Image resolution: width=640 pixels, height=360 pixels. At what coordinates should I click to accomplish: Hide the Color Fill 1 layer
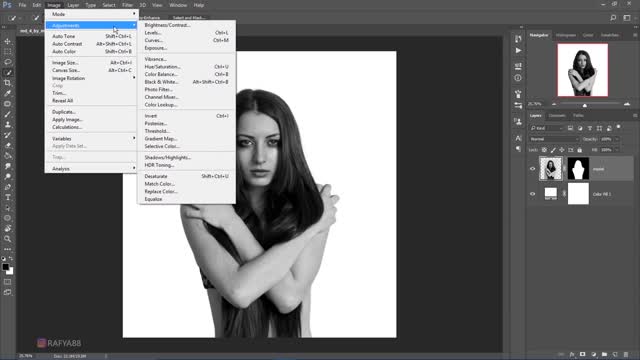(532, 194)
